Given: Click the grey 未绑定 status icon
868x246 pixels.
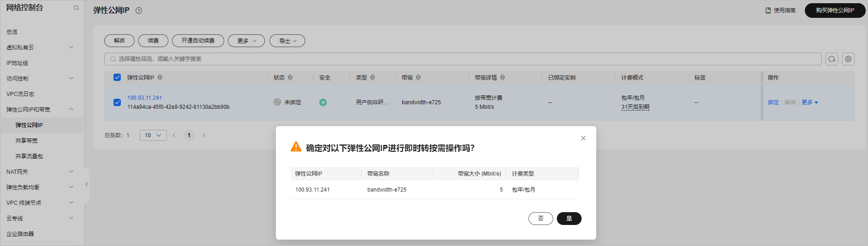Looking at the screenshot, I should [x=277, y=102].
